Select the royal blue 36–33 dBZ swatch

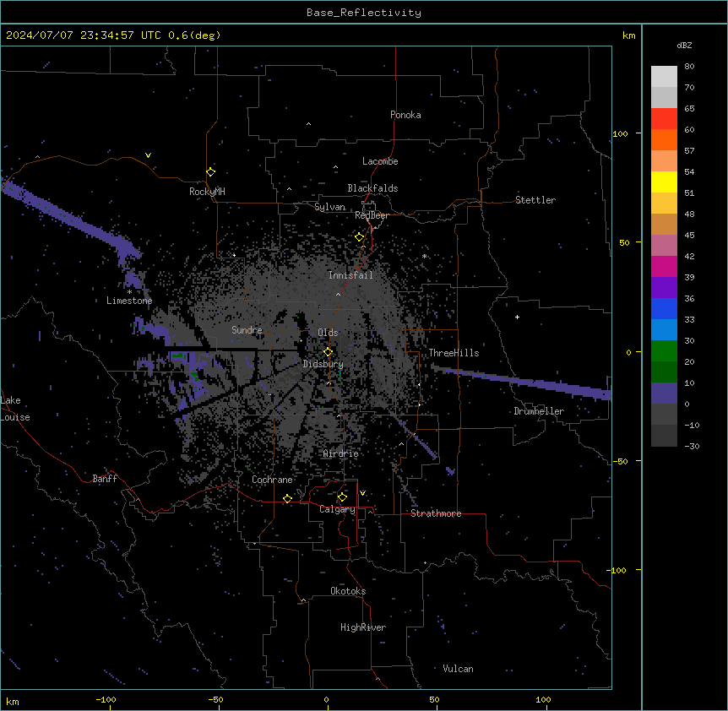click(664, 308)
